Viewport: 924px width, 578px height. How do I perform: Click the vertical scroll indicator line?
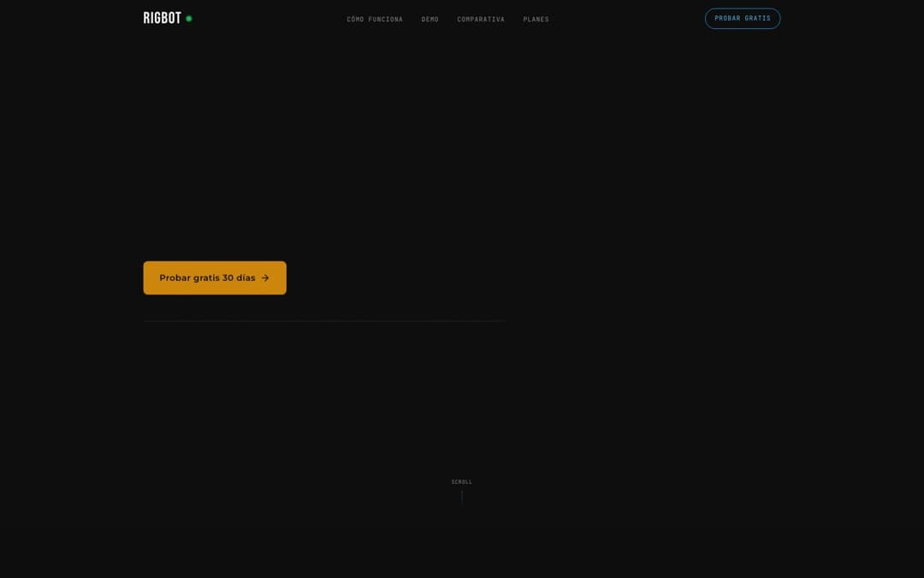click(x=462, y=497)
